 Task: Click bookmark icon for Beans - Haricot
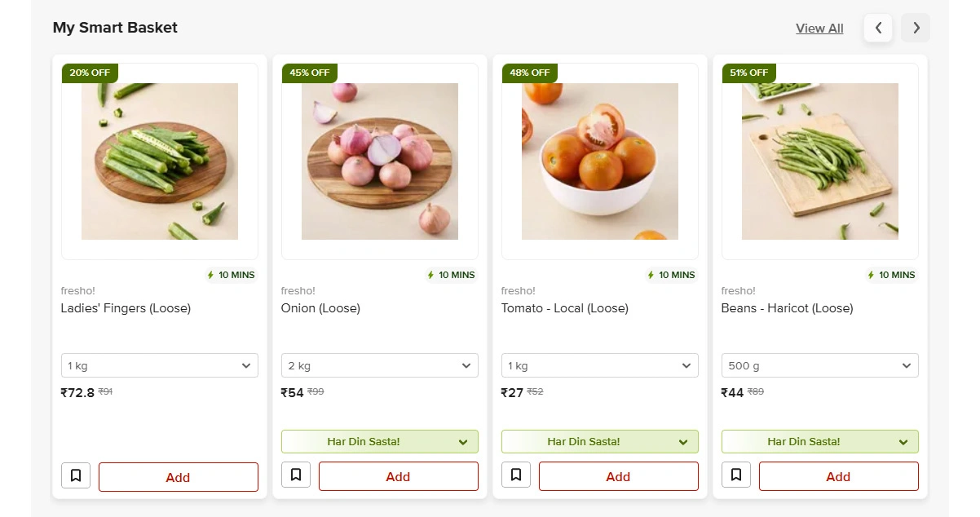[736, 475]
